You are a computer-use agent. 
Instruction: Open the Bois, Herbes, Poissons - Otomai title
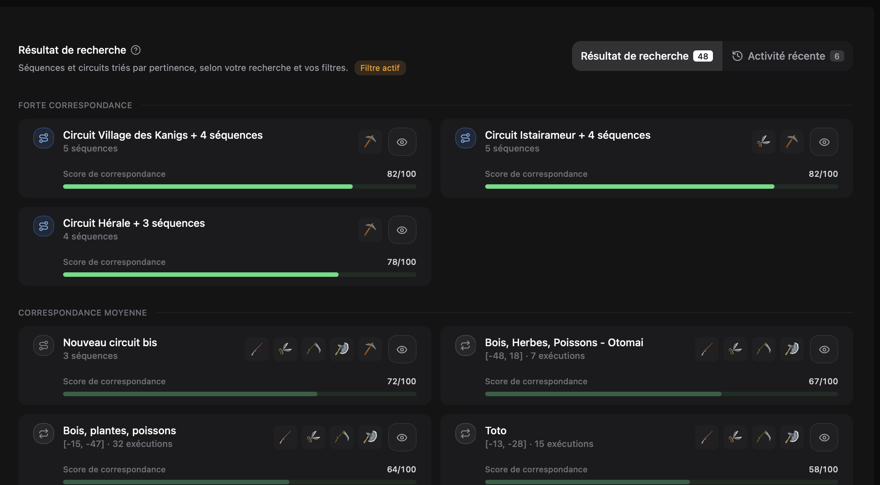(x=564, y=342)
